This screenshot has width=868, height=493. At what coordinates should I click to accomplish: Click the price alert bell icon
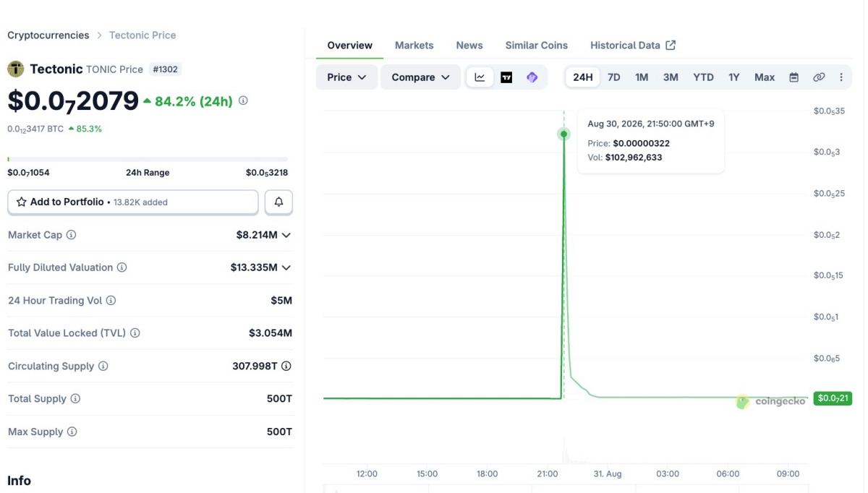pos(278,202)
